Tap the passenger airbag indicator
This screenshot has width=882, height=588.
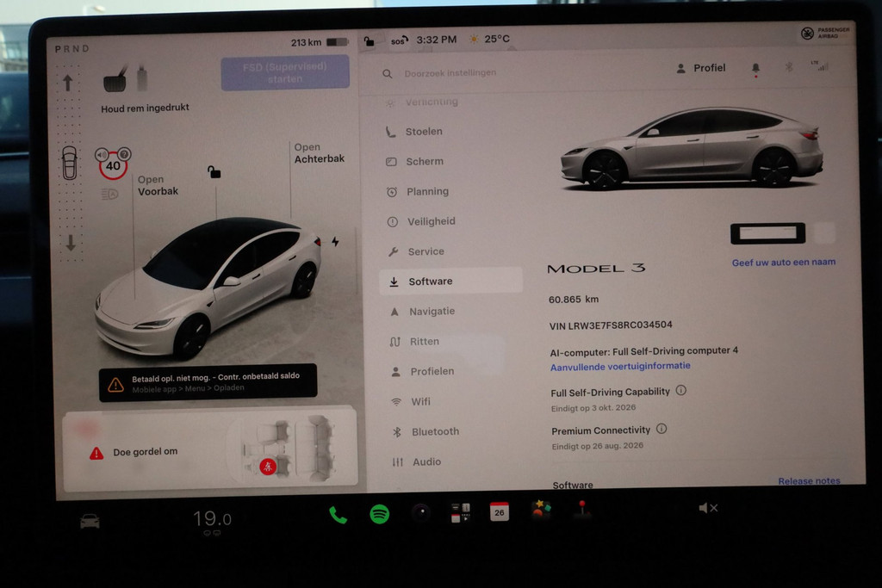tap(824, 34)
